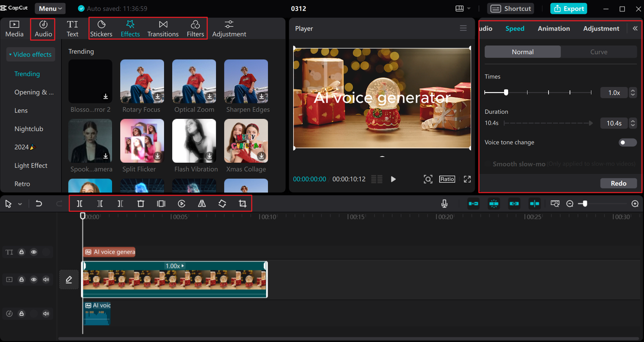Click the Undo arrow icon
The image size is (644, 342).
(x=39, y=203)
